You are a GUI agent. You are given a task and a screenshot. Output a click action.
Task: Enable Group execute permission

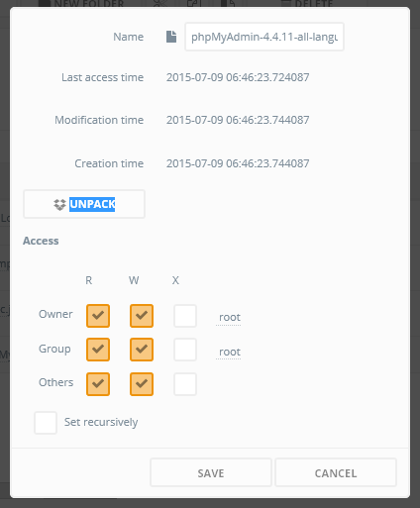point(185,350)
